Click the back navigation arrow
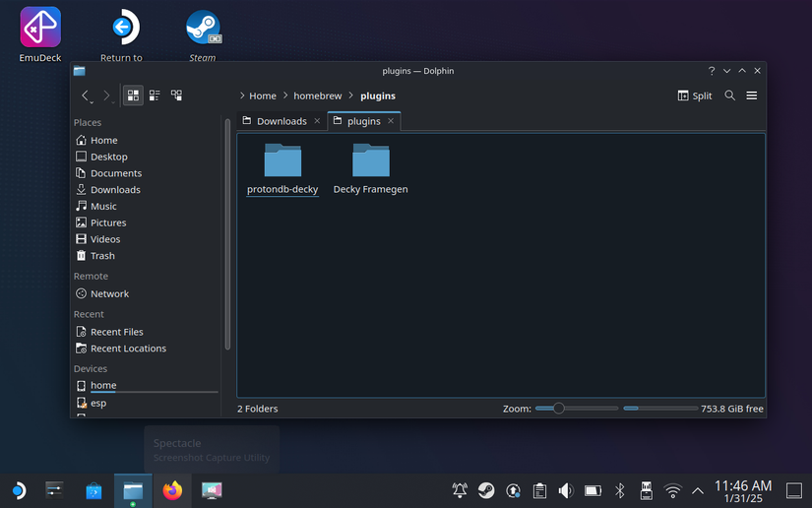812x508 pixels. point(86,95)
